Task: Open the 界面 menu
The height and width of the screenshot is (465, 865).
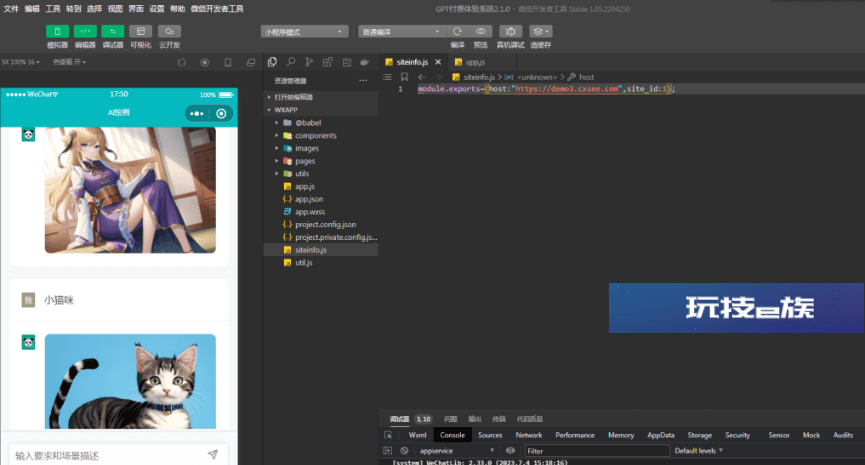Action: coord(136,9)
